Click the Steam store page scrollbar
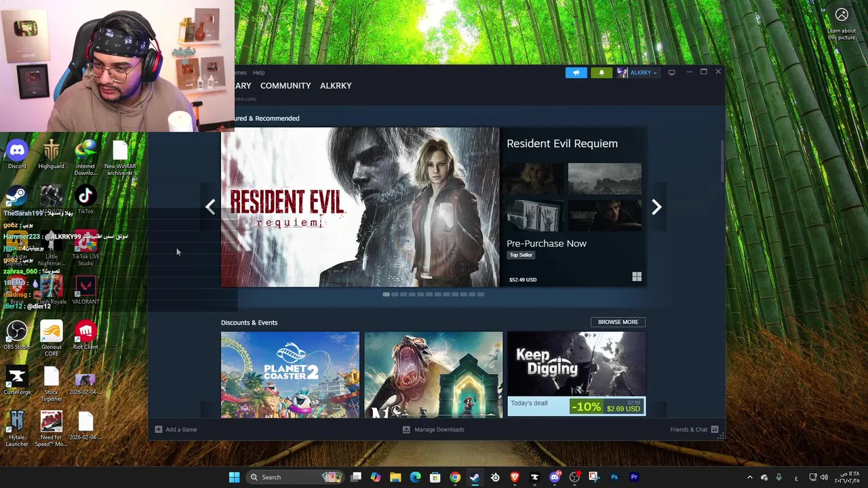The height and width of the screenshot is (488, 868). pos(722,161)
